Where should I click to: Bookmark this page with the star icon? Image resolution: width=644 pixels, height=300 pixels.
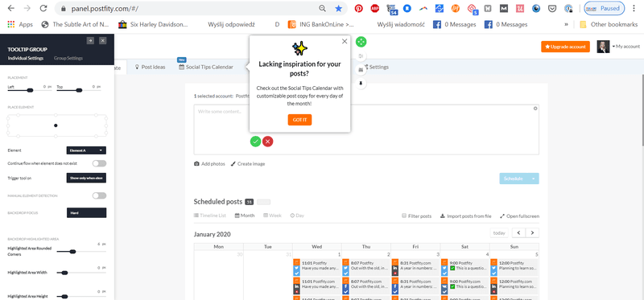point(338,8)
